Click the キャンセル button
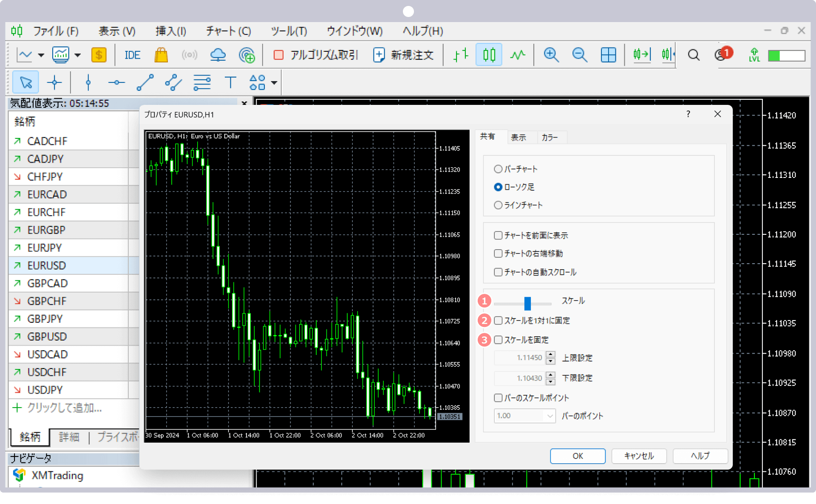Viewport: 816px width, 504px height. [639, 456]
